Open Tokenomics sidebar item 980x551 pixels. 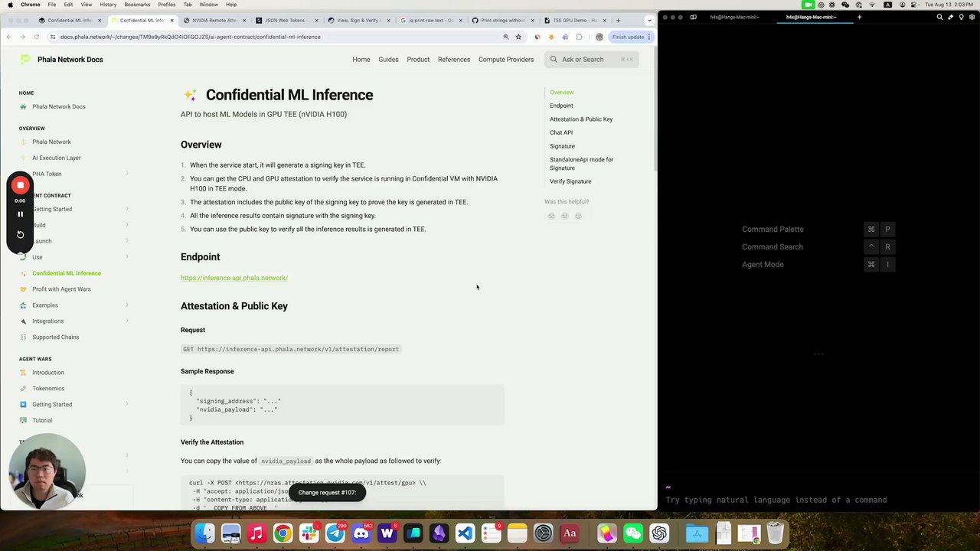[48, 389]
